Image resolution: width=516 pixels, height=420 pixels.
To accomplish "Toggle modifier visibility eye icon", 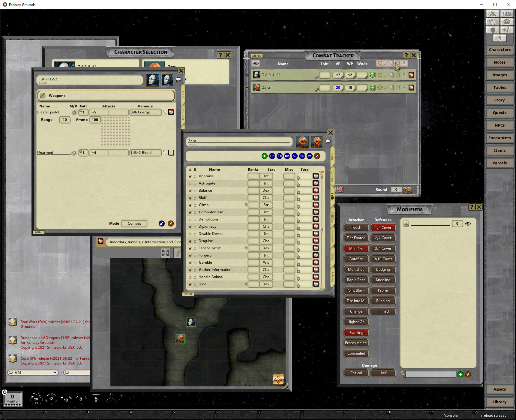I will pyautogui.click(x=468, y=224).
